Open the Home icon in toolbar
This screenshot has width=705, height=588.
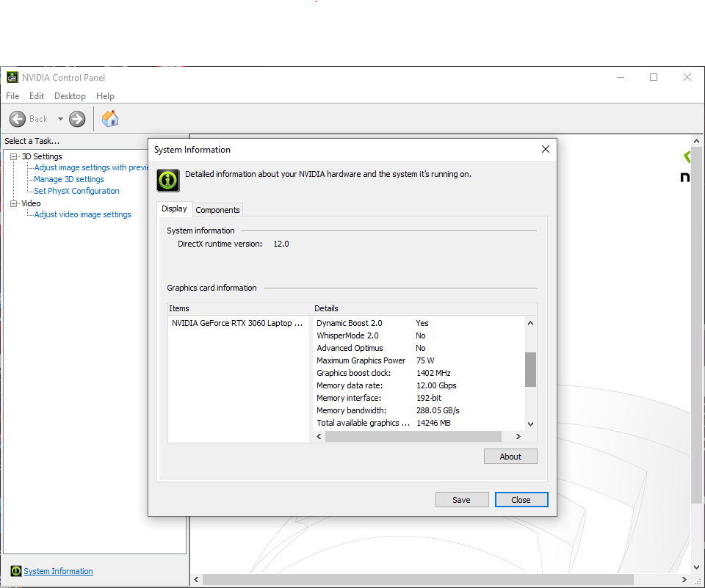click(x=110, y=119)
